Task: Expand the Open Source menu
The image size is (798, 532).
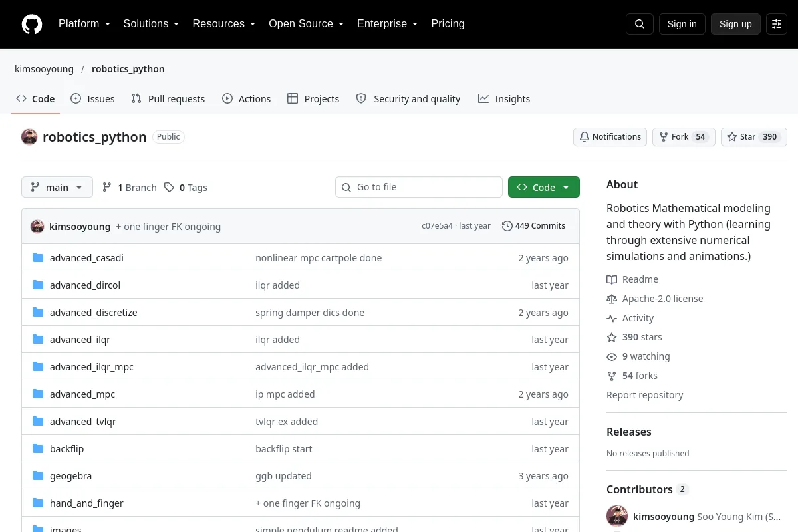Action: [306, 24]
